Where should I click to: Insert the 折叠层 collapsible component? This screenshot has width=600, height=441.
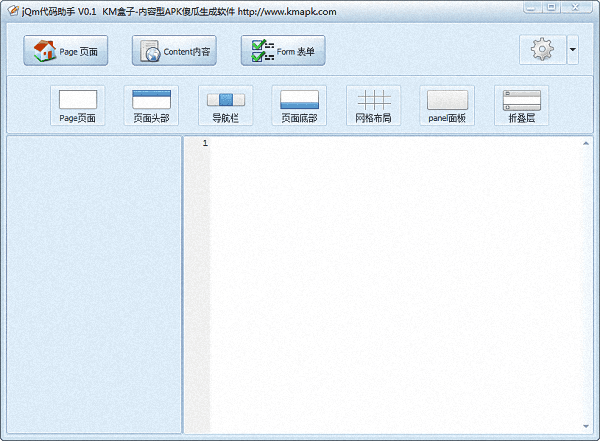point(521,105)
